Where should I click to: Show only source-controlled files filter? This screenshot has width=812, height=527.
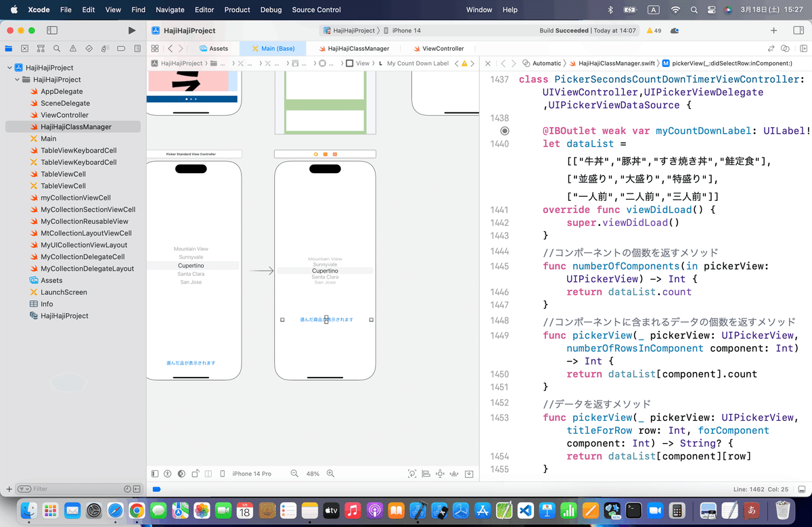pyautogui.click(x=137, y=488)
